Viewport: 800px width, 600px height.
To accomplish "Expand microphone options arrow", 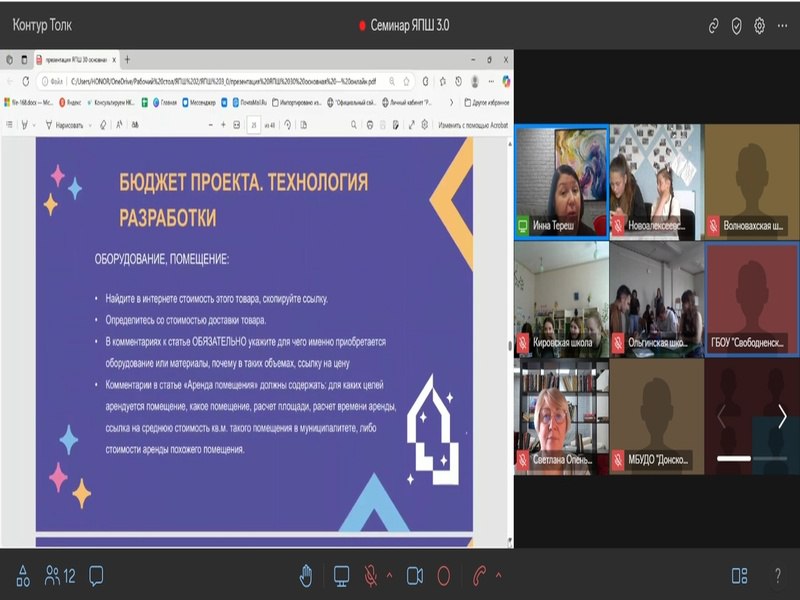I will (389, 576).
